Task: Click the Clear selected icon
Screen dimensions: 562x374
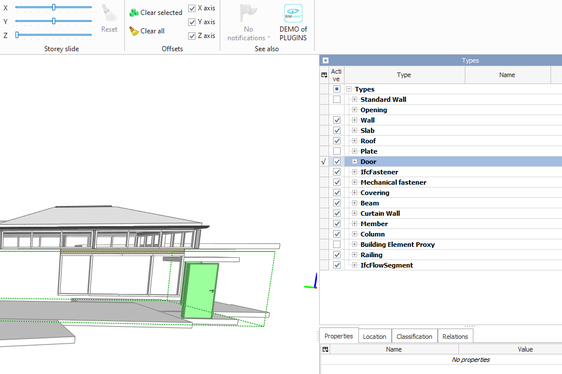Action: point(134,13)
